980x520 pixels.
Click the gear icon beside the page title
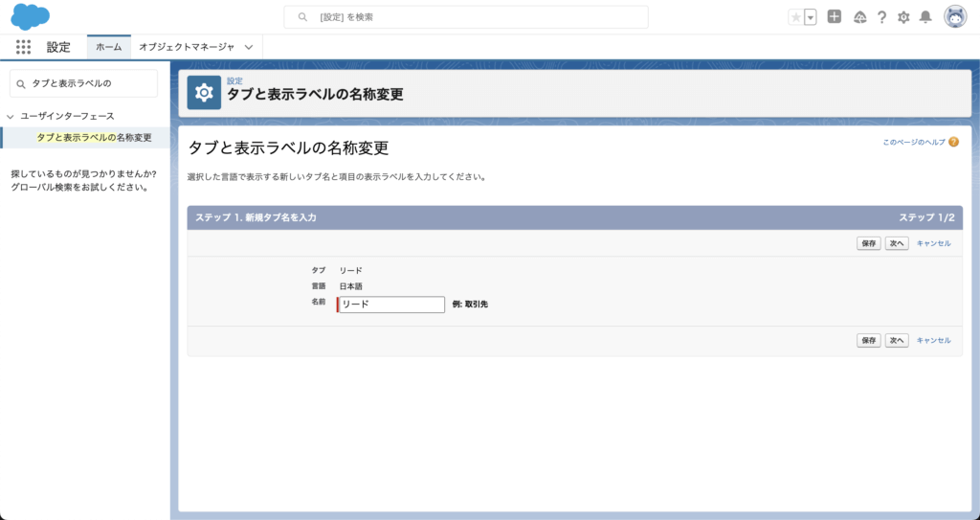204,93
